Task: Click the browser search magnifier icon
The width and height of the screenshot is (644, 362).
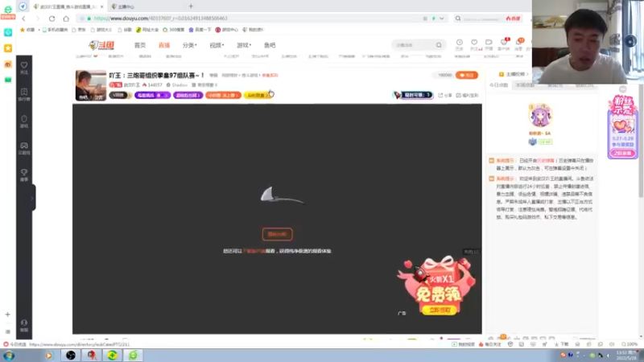Action: 458,19
